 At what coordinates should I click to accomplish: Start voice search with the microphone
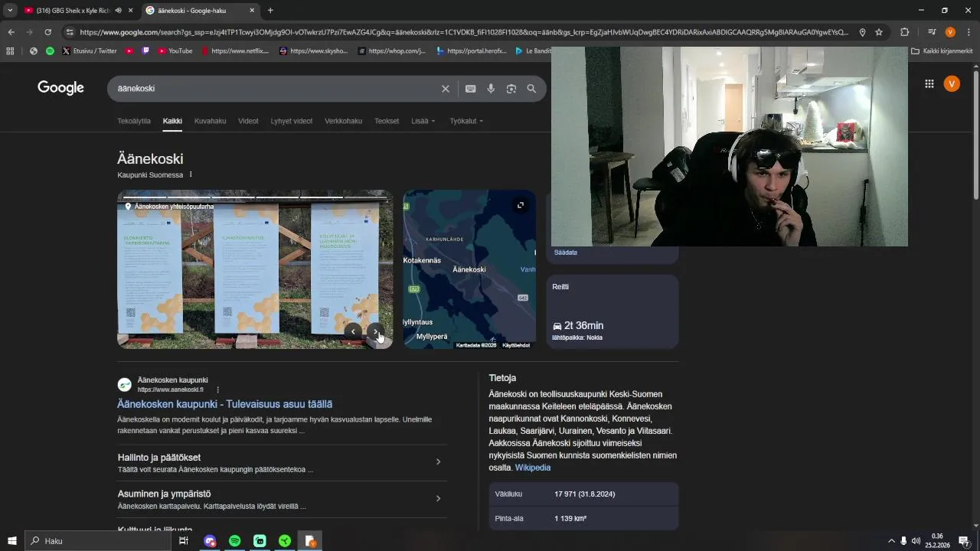tap(491, 89)
